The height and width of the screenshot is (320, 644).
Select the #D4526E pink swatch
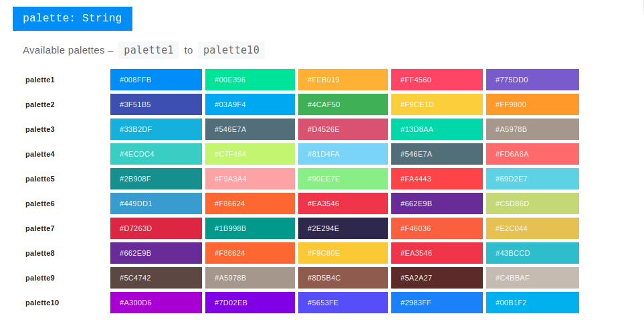(342, 129)
